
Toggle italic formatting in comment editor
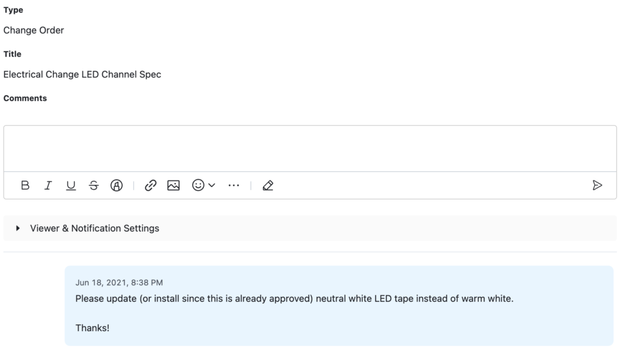pos(48,185)
